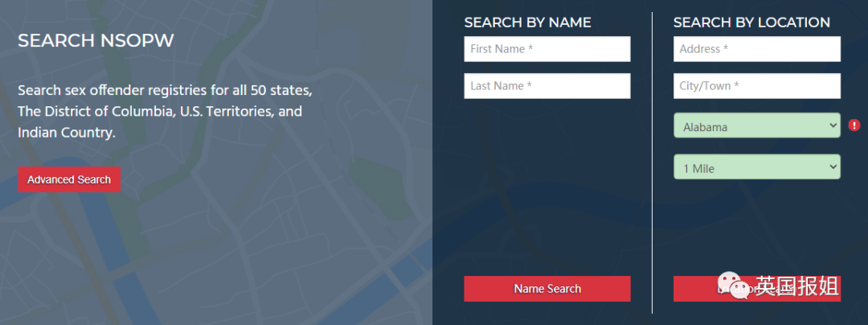Expand the 1 Mile radius dropdown
Screen dimensions: 868x325
(x=757, y=167)
